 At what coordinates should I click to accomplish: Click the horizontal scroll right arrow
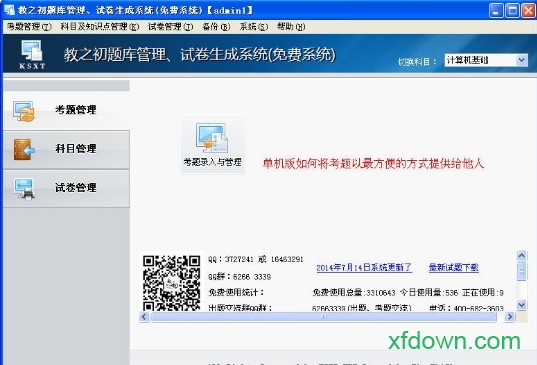[510, 317]
